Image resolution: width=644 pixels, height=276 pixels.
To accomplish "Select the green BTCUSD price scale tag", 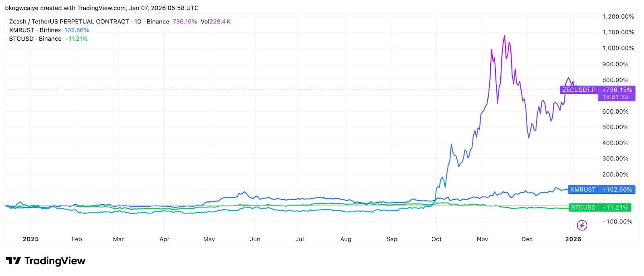I will [x=583, y=208].
